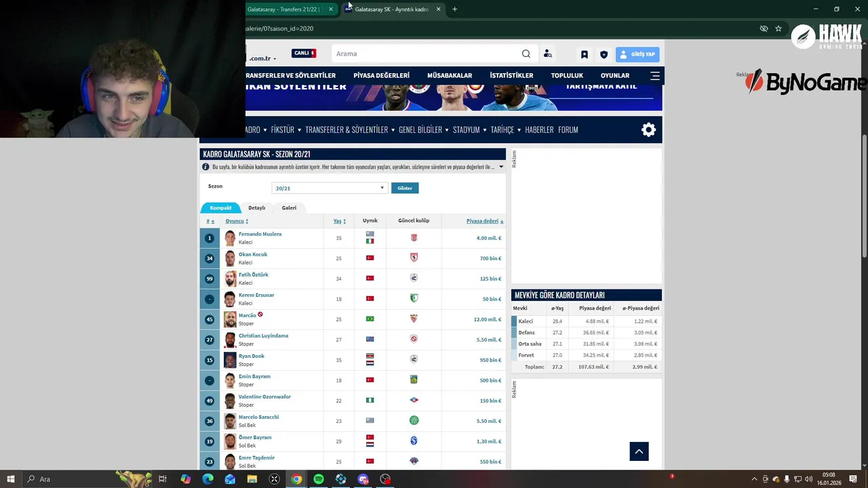
Task: Click the GİRİŞ YAP login button
Action: (637, 54)
